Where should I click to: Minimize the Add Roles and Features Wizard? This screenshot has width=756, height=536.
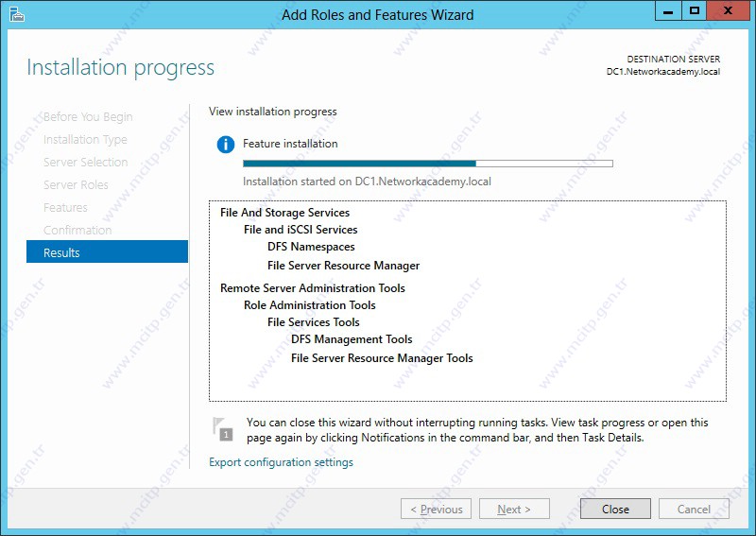click(668, 11)
